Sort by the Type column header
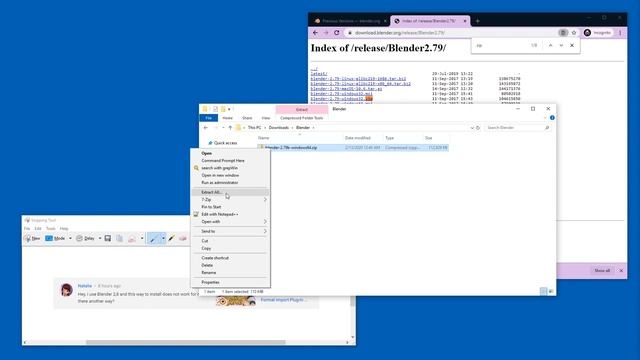Screen dimensions: 640x360 (x=389, y=138)
